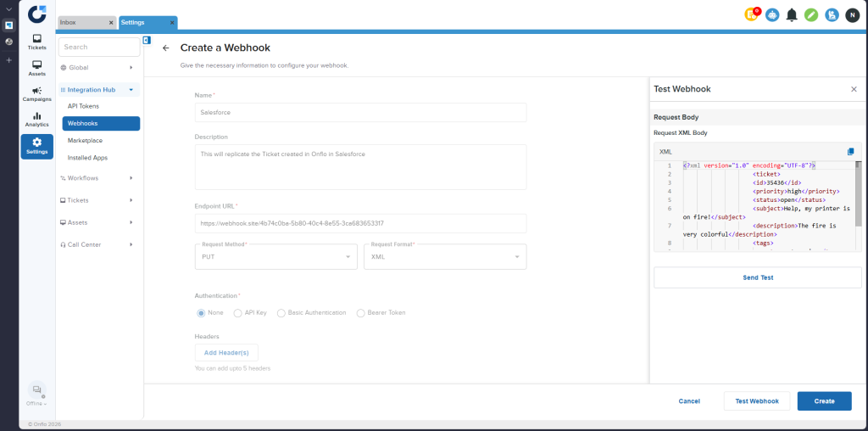868x431 pixels.
Task: Close the Inbox tab
Action: [x=111, y=23]
